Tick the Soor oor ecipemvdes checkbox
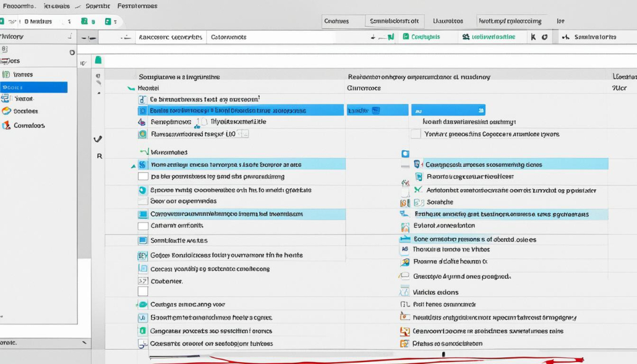This screenshot has height=364, width=637. [x=143, y=201]
